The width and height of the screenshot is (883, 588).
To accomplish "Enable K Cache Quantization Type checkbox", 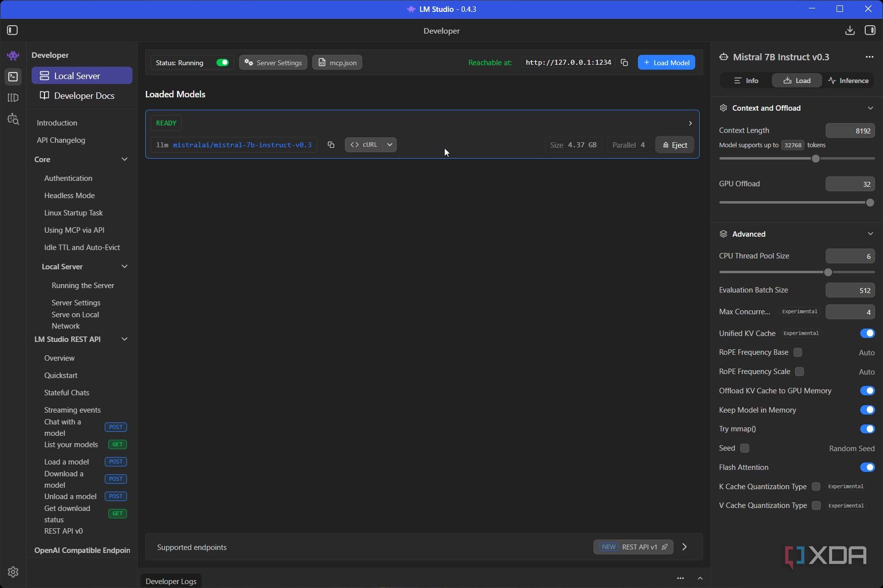I will point(816,487).
